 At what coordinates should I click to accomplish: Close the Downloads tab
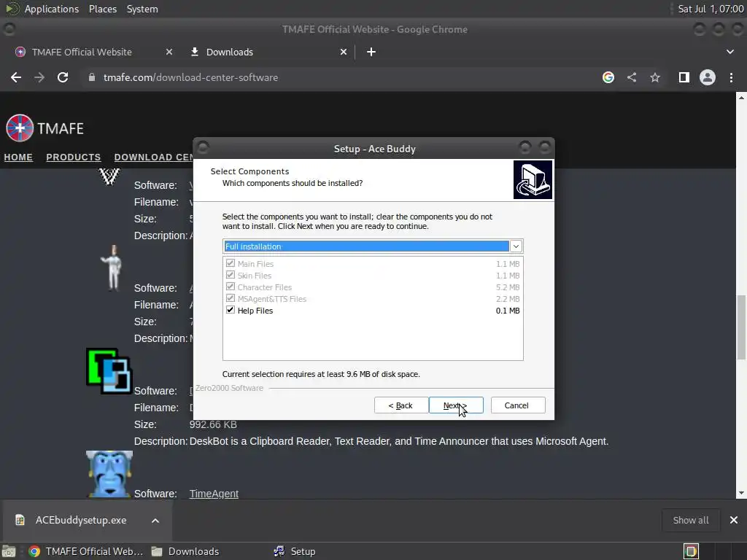click(344, 52)
